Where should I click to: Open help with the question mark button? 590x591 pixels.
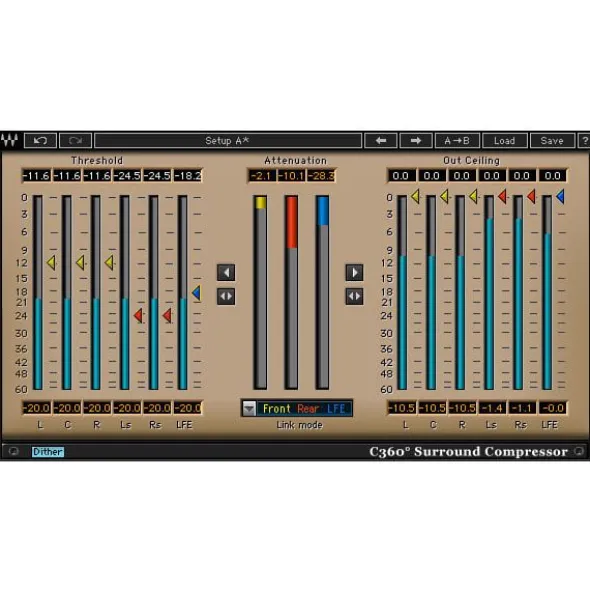[x=584, y=141]
